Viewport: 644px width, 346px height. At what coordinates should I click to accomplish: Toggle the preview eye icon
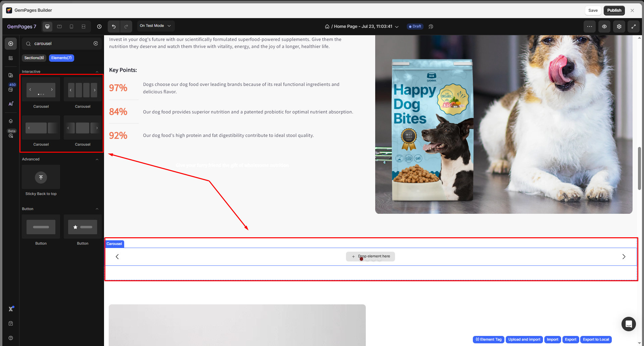point(604,27)
